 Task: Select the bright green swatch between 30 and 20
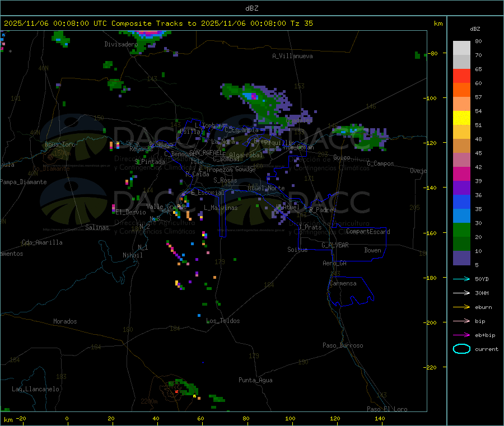[x=461, y=230]
